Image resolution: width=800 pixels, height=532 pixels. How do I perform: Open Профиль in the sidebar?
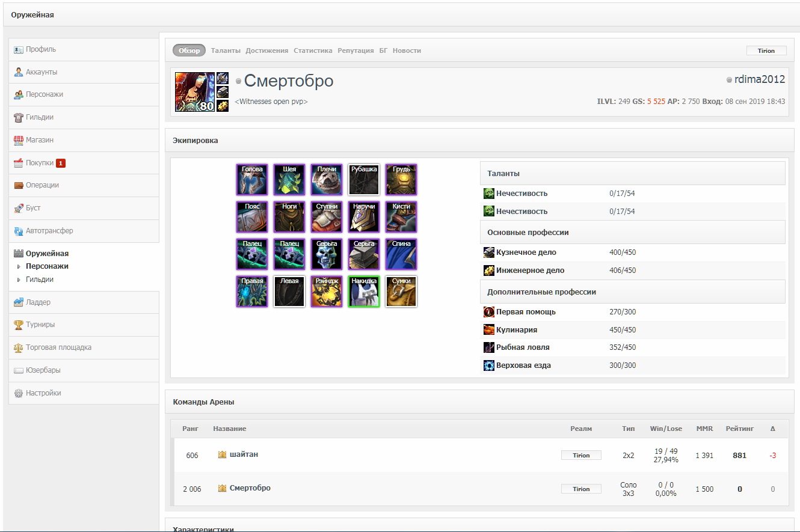(x=84, y=49)
